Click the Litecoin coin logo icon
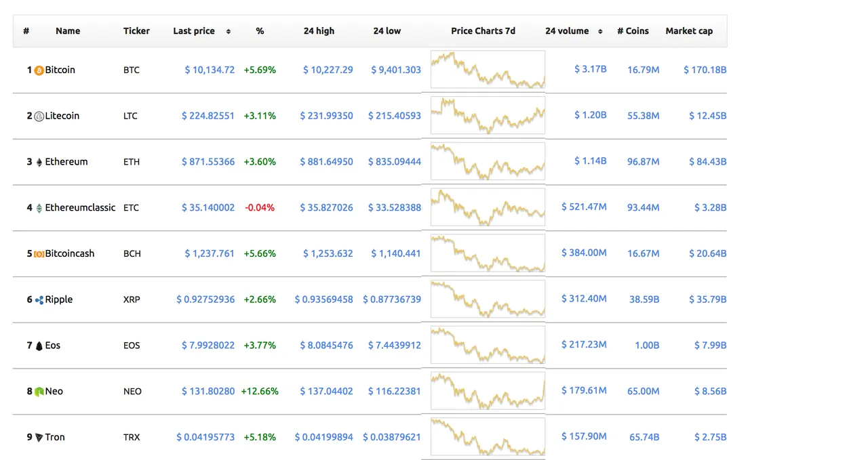Screen dimensions: 868x460 point(39,117)
